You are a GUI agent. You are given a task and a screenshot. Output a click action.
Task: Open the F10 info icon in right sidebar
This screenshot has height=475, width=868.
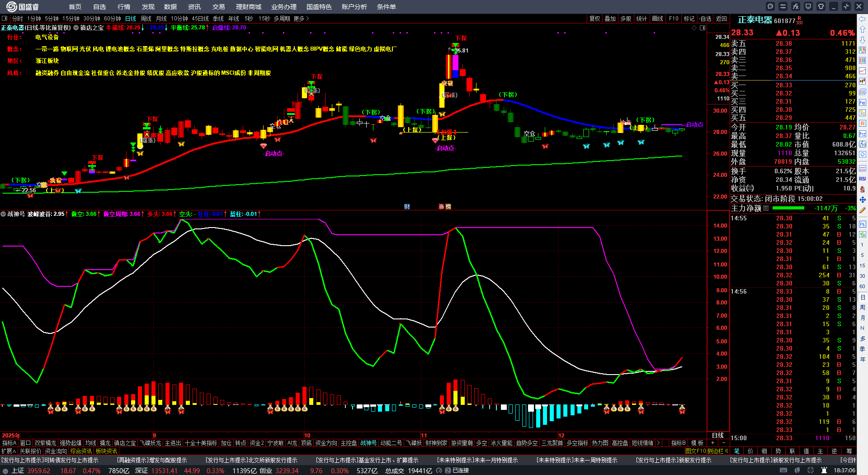(x=863, y=102)
